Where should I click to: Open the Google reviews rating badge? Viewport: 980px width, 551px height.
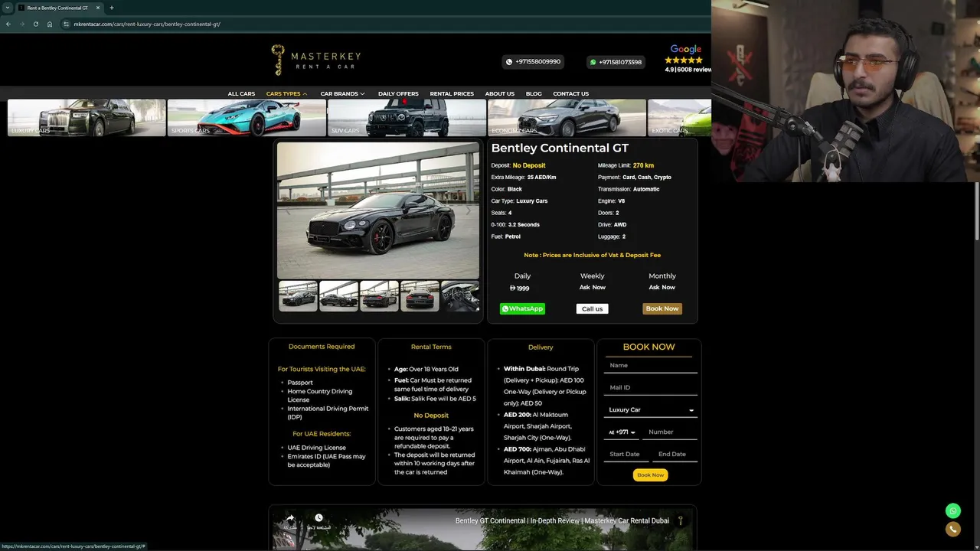click(687, 59)
